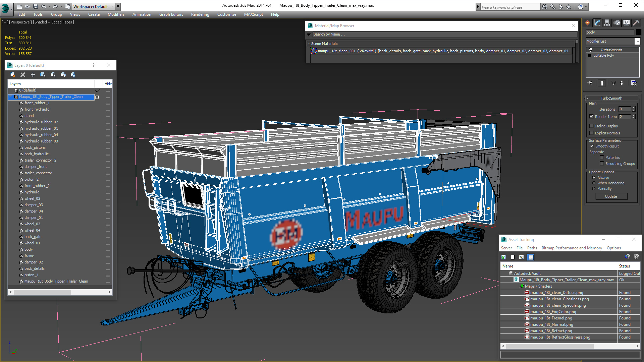Click Freeze/Unfreeze All Layers icon

click(73, 75)
